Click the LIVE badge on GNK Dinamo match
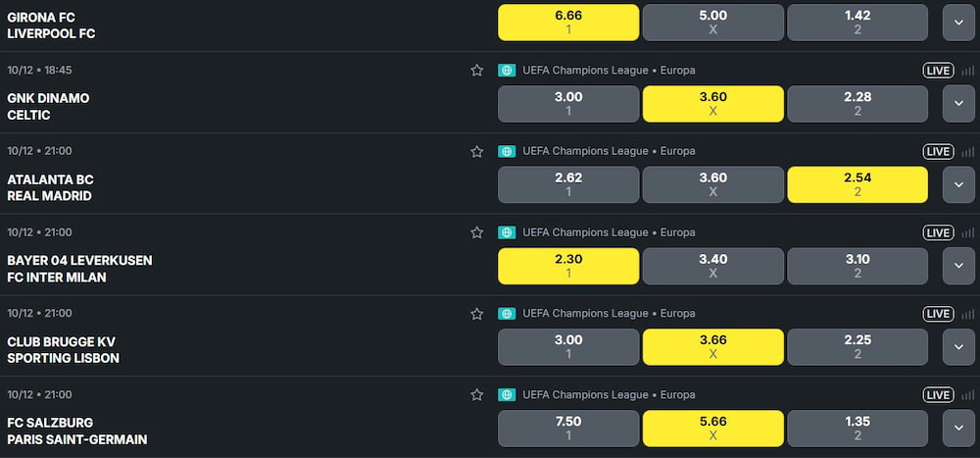Screen dimensions: 980x458 (938, 71)
